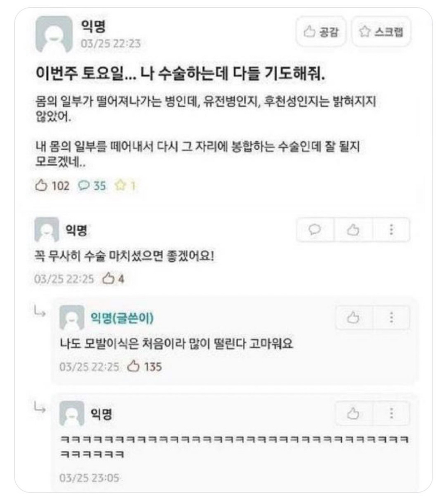Screen dimensions: 446x504
Task: Click the thumbs-up count 102 icon
Action: click(x=41, y=186)
